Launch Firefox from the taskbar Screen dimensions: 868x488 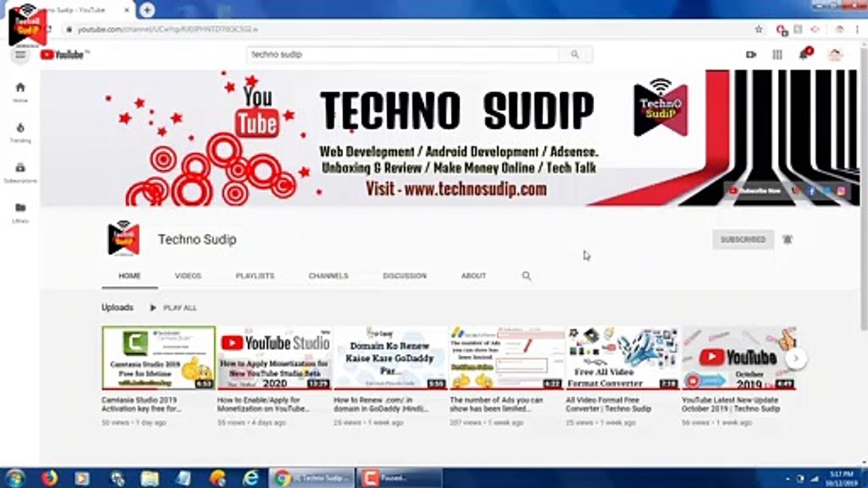(x=49, y=478)
